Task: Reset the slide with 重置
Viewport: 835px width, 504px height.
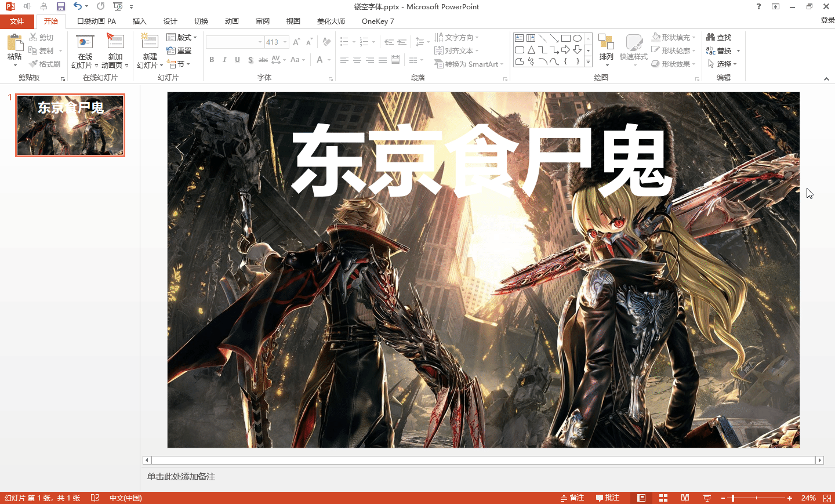Action: tap(179, 50)
